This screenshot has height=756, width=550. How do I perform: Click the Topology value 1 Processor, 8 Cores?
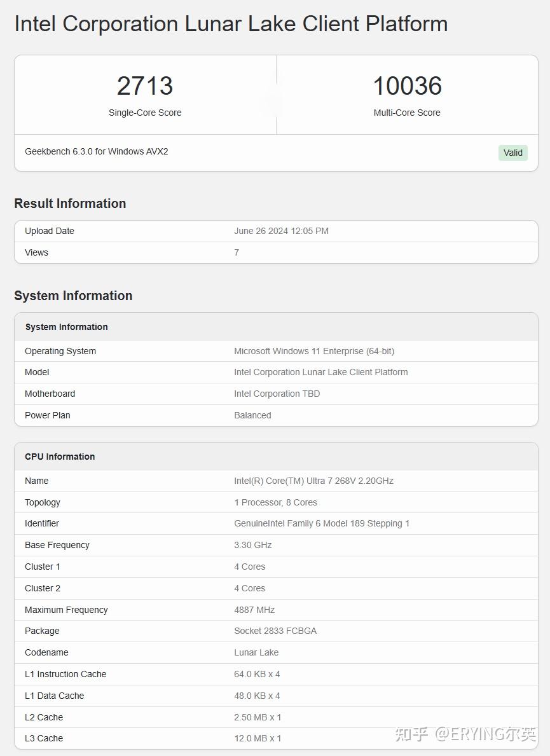tap(275, 502)
